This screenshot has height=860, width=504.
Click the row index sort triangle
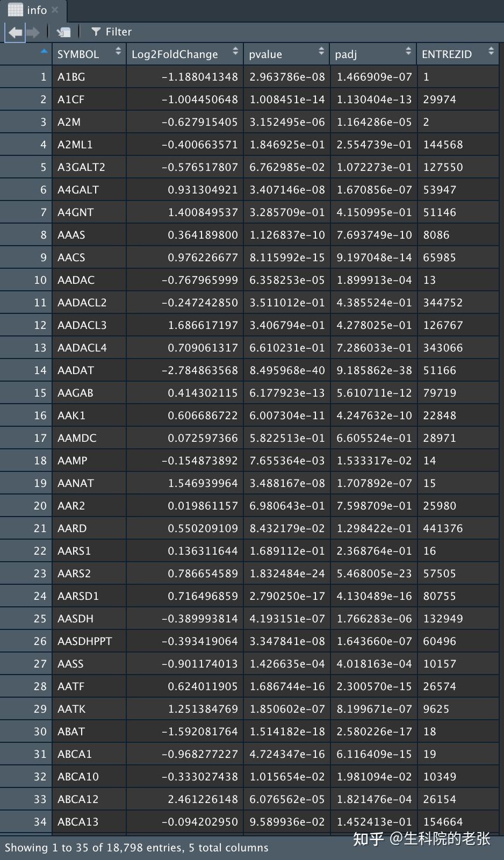tap(44, 52)
